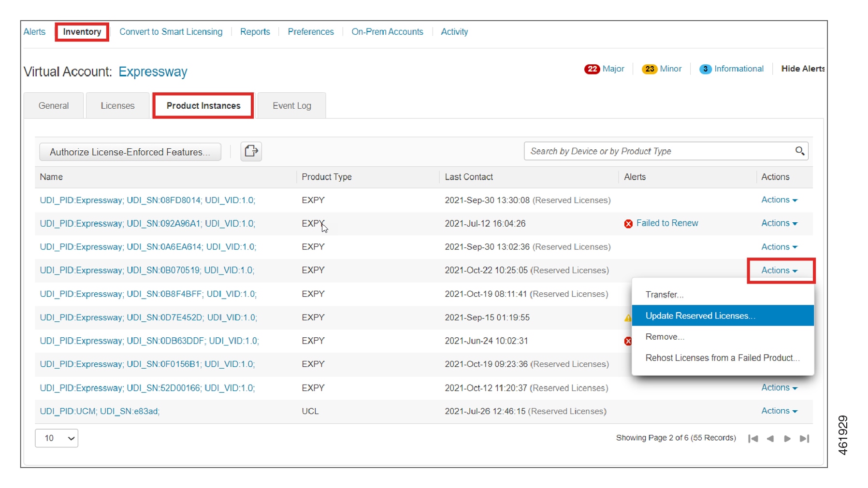Open product instance UDI_SN:0DB63DDF
This screenshot has width=868, height=488.
click(149, 341)
